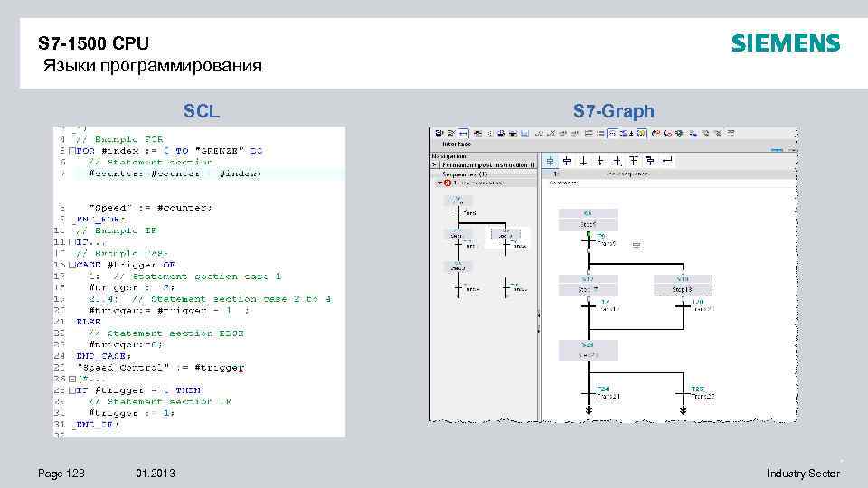Toggle the fold marker on line 26
This screenshot has height=488, width=868.
(72, 379)
